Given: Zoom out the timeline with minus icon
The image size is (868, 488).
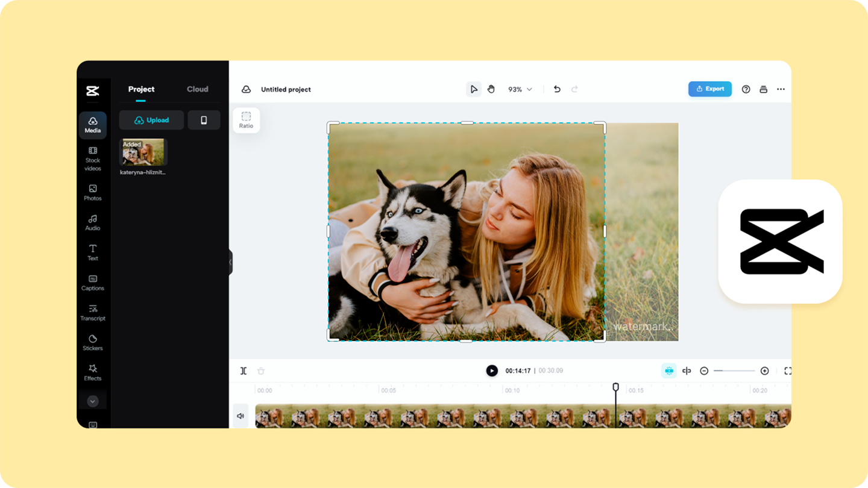Looking at the screenshot, I should tap(704, 371).
